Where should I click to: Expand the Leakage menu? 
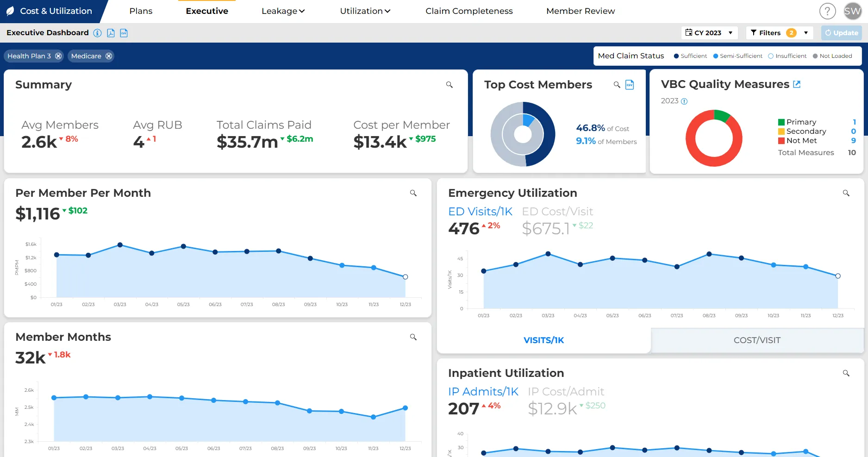point(283,11)
